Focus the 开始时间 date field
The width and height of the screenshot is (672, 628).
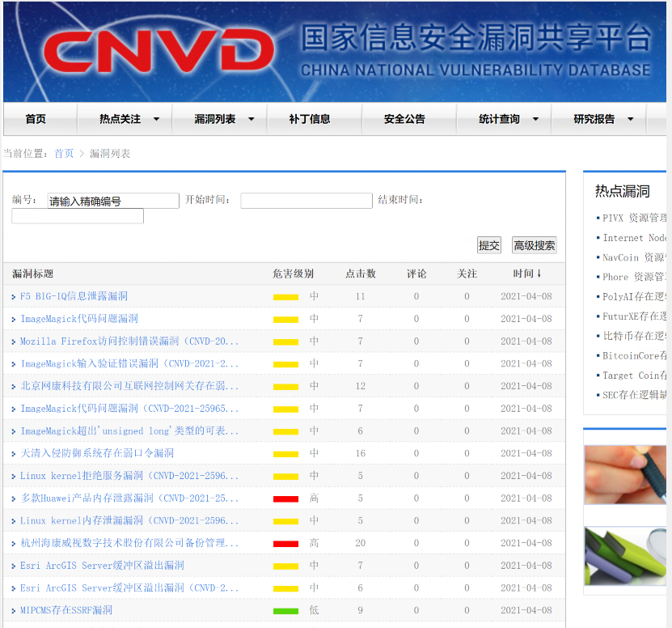click(x=306, y=201)
